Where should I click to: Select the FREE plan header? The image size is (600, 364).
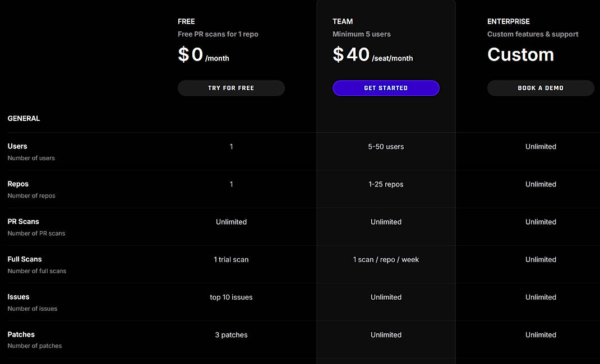click(x=186, y=21)
